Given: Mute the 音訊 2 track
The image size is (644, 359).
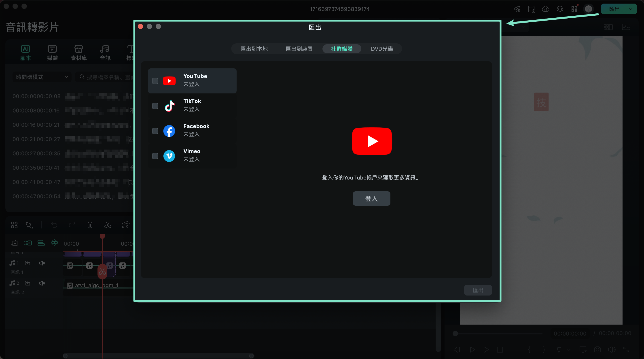Looking at the screenshot, I should click(x=42, y=283).
